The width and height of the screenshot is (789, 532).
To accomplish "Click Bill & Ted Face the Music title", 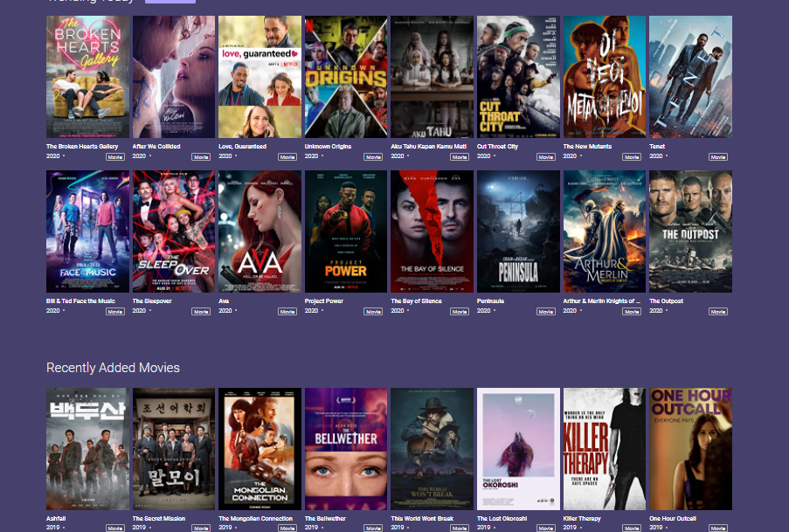I will click(80, 301).
